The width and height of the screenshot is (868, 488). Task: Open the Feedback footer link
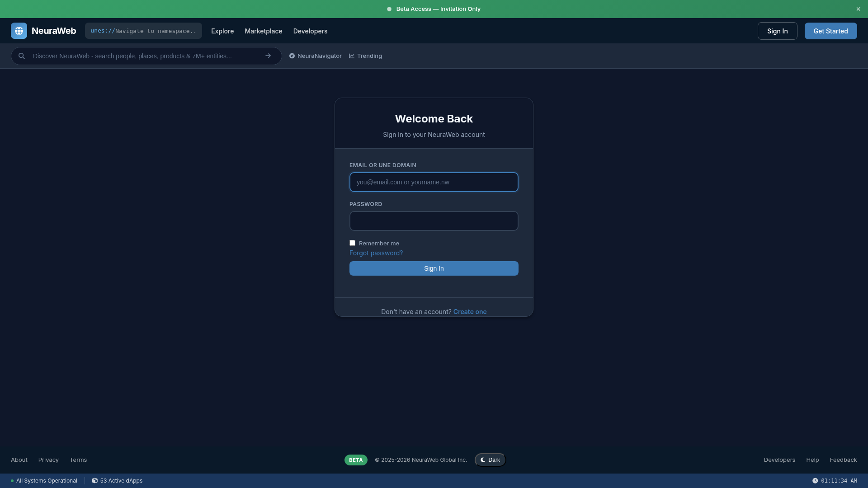[x=844, y=460]
